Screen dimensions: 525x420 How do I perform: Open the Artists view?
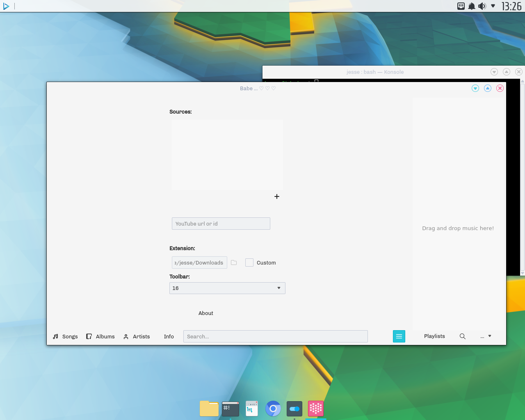[x=137, y=336]
